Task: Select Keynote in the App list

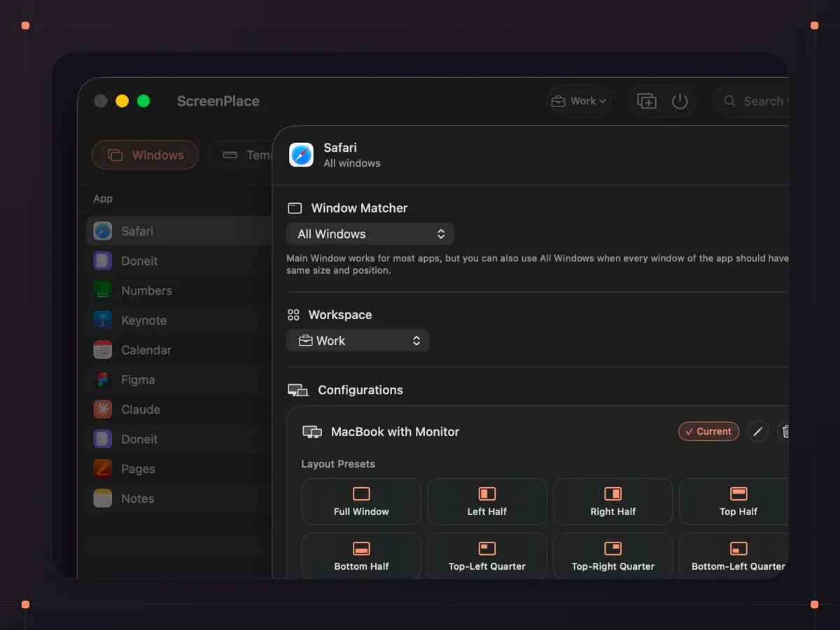Action: click(x=179, y=320)
